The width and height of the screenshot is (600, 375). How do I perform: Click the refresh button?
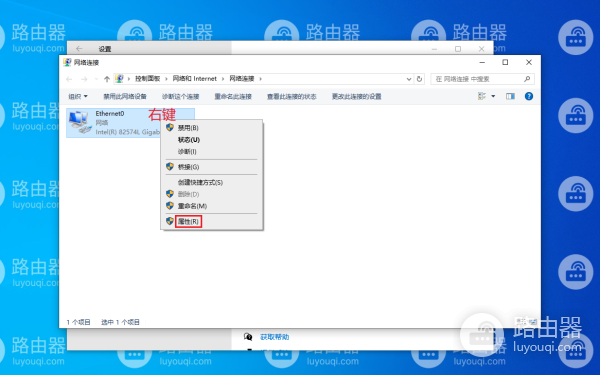419,79
